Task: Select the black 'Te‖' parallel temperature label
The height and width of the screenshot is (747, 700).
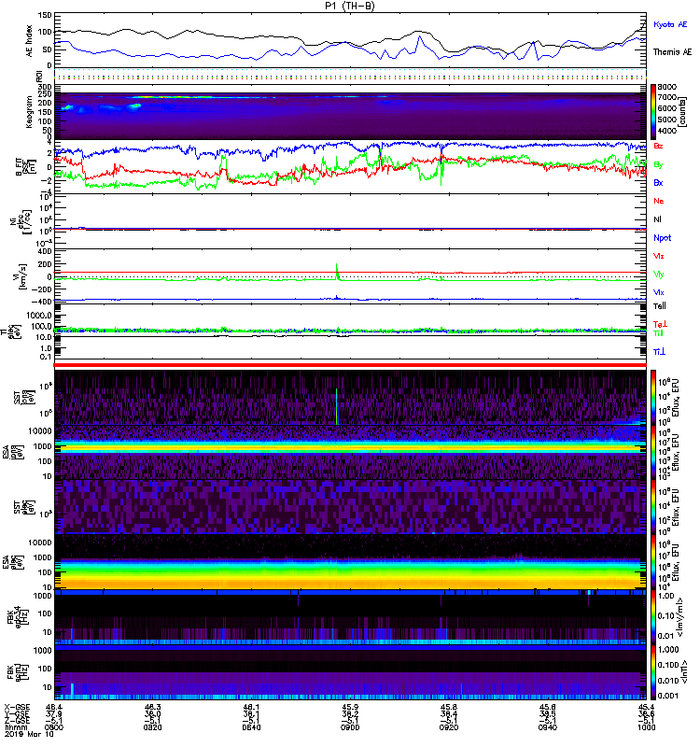Action: [x=660, y=306]
